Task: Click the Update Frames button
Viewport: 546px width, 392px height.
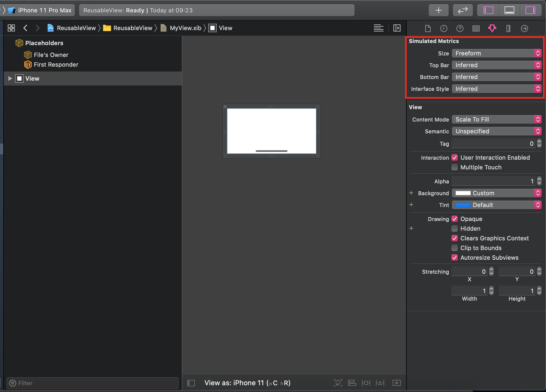Action: tap(338, 383)
